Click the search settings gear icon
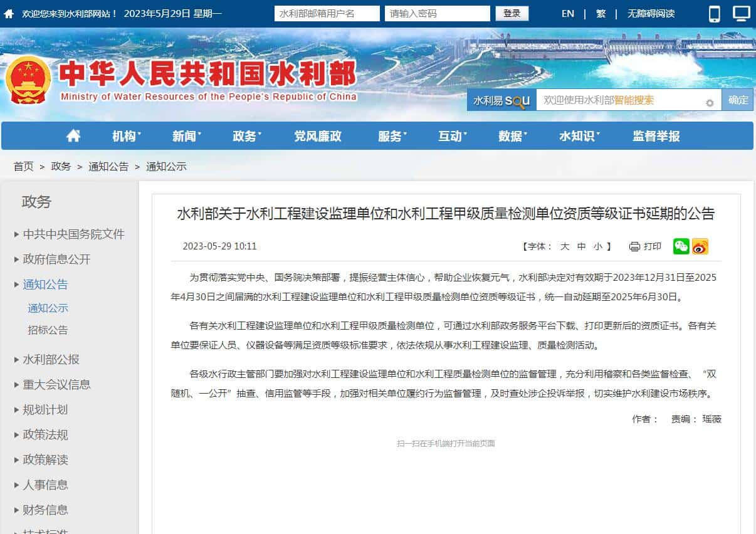 (710, 103)
